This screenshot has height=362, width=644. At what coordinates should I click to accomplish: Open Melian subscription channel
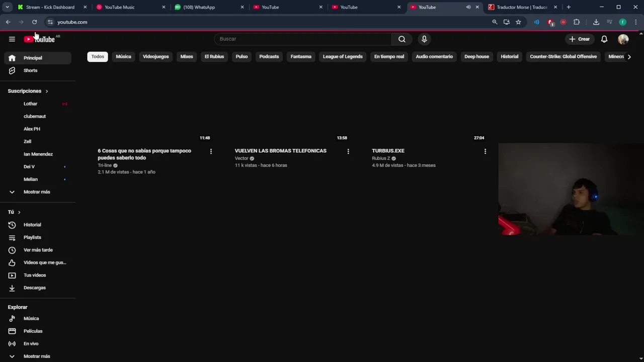(38, 179)
